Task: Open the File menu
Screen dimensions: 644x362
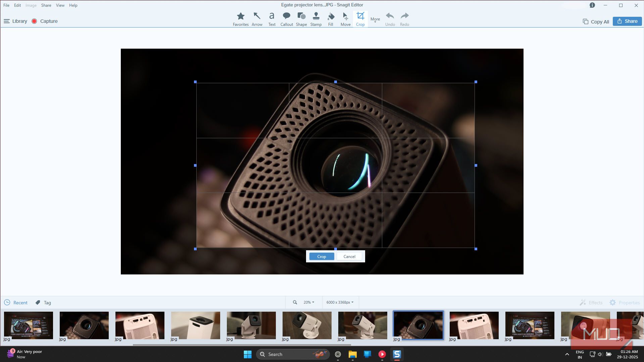Action: coord(6,5)
